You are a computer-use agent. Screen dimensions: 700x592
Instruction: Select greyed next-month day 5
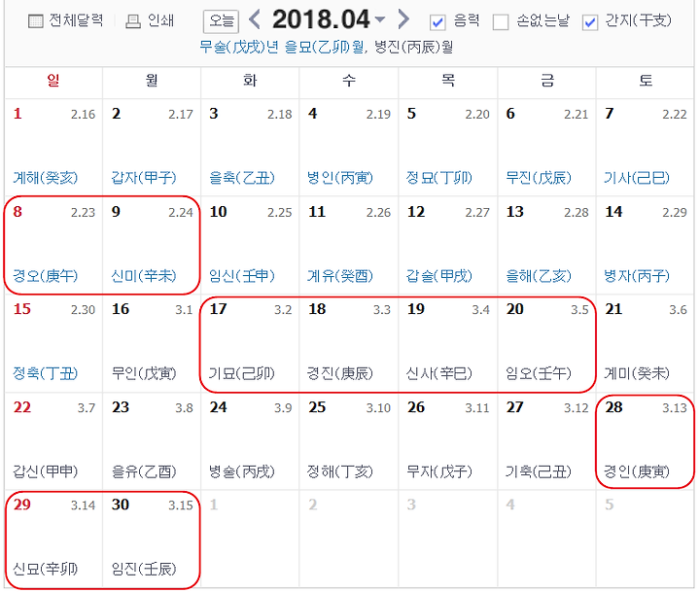click(x=609, y=505)
